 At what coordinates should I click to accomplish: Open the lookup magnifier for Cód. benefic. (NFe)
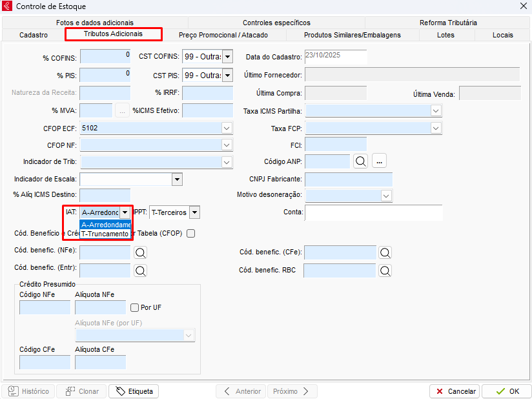pos(140,252)
